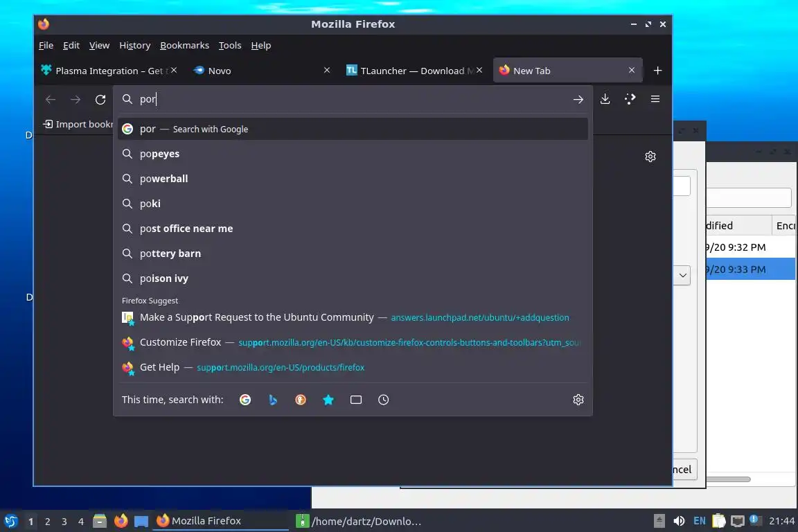Search this time in Bookmarks star
The image size is (798, 532).
tap(328, 400)
